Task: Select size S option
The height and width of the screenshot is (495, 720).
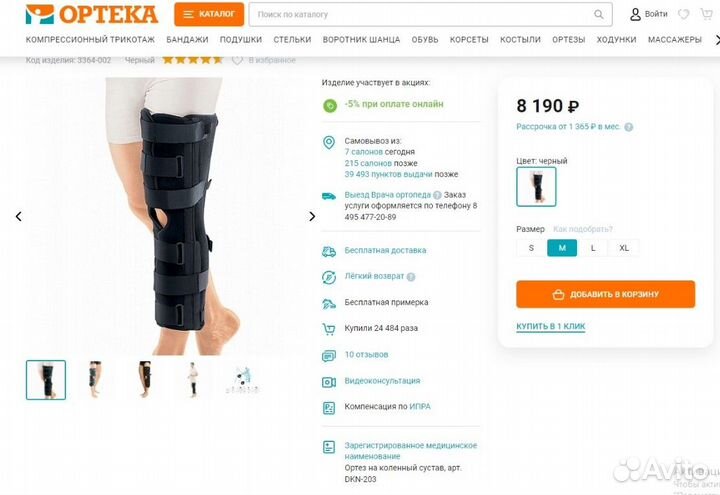Action: (x=531, y=248)
